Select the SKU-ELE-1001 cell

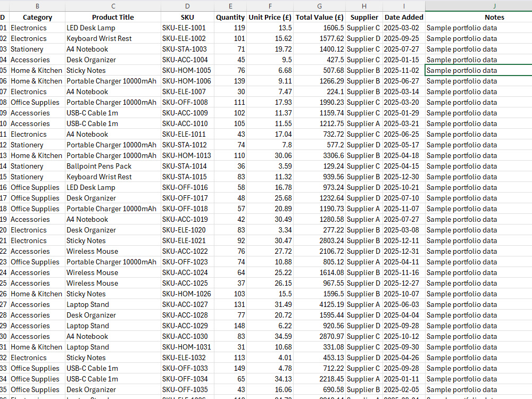pyautogui.click(x=187, y=28)
